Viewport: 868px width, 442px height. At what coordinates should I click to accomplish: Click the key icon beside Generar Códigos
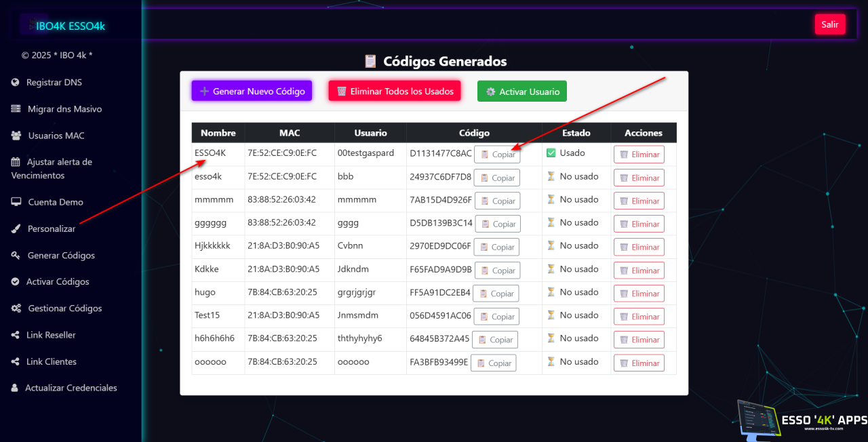click(16, 256)
